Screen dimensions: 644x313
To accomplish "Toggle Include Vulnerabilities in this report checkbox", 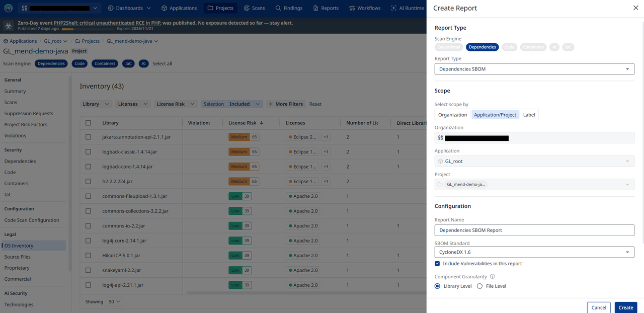I will [x=438, y=264].
